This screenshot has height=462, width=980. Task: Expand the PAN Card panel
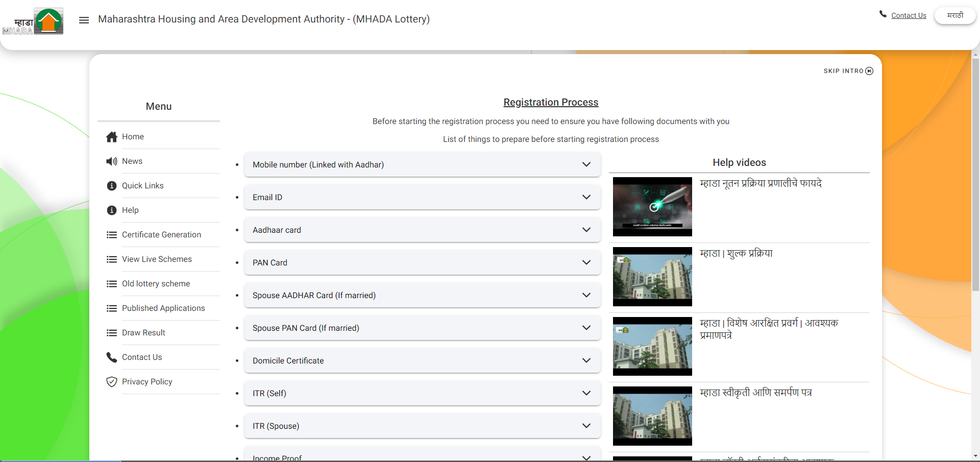pos(423,262)
